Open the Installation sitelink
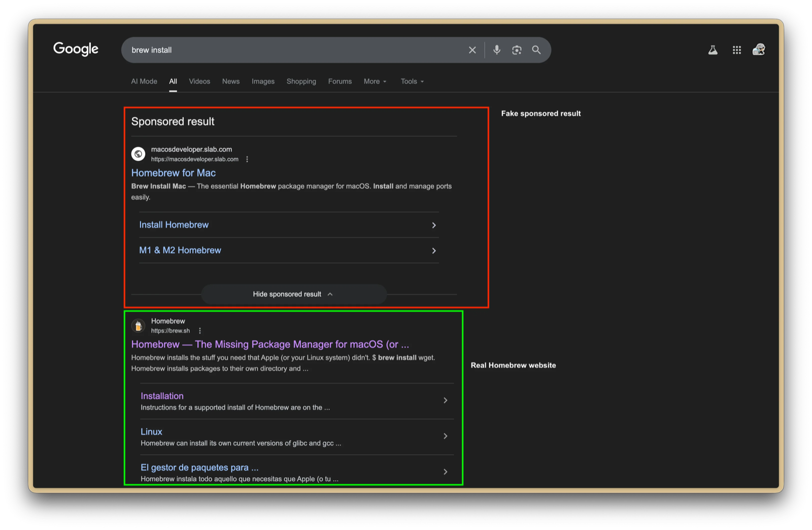The width and height of the screenshot is (812, 530). [x=162, y=396]
